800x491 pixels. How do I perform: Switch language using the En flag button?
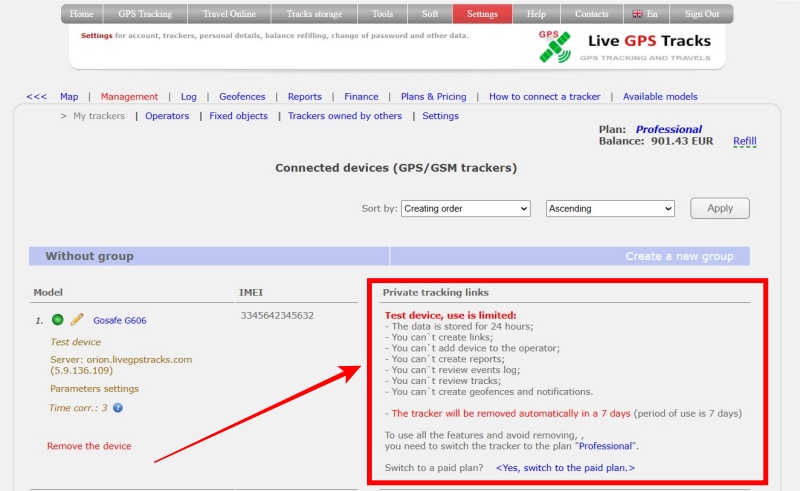[644, 14]
